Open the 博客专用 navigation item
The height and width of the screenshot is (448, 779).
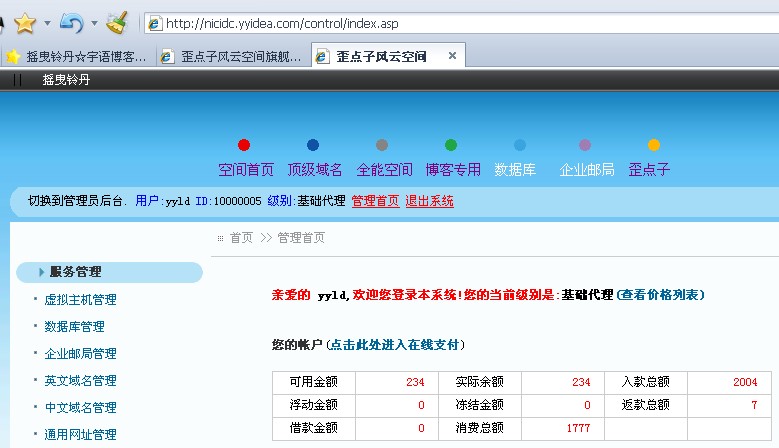453,170
